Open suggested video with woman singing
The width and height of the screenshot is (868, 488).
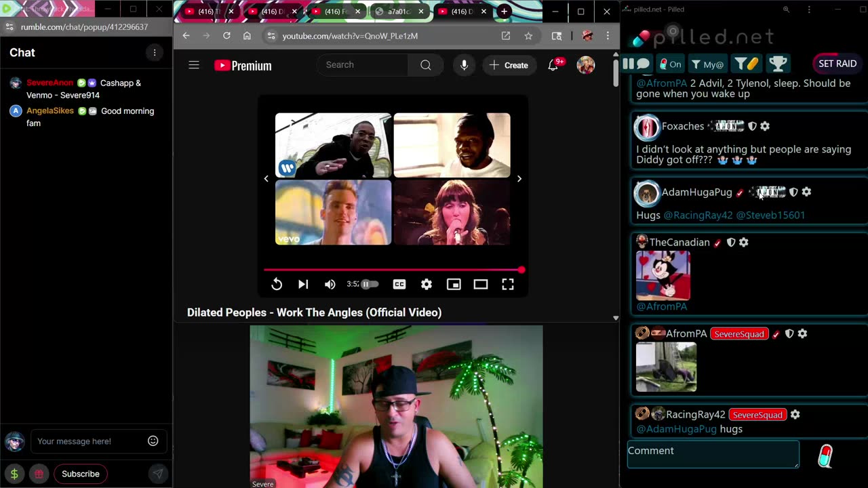coord(452,212)
